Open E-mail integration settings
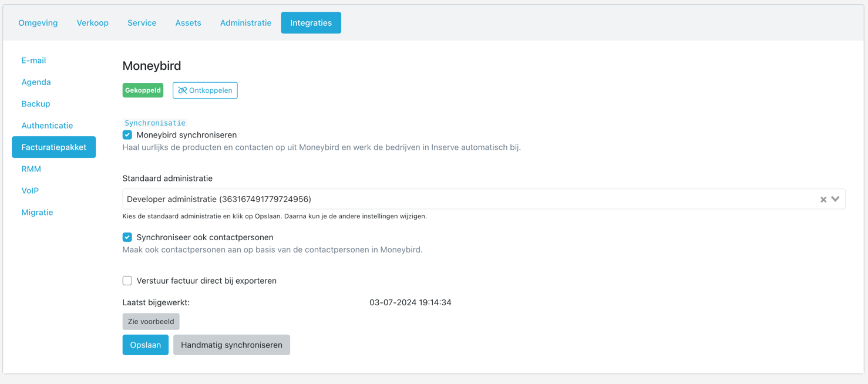 coord(33,60)
